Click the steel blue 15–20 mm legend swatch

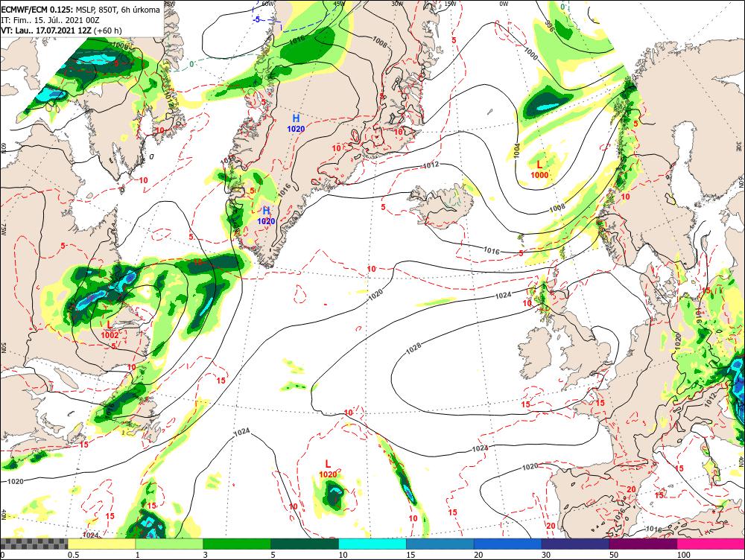pos(440,544)
